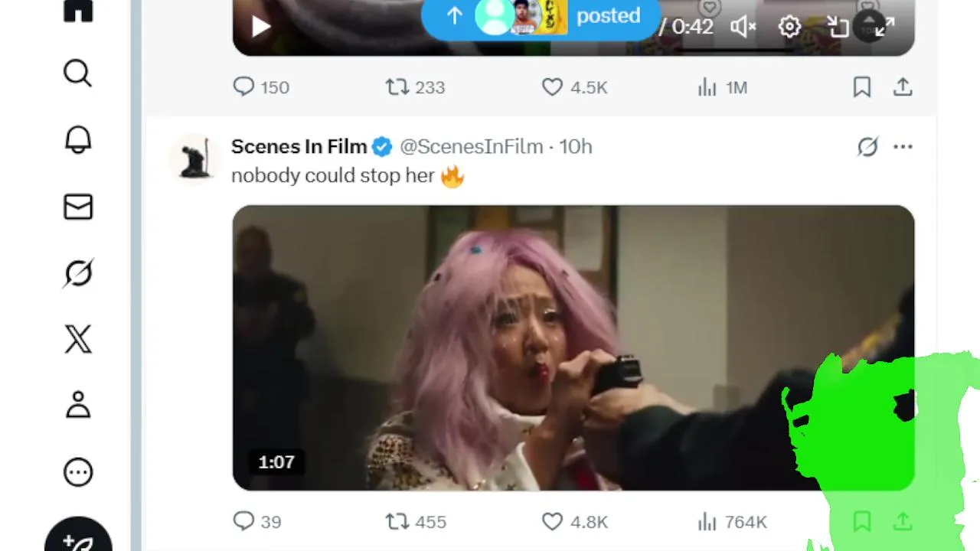Screen dimensions: 980x551
Task: Bookmark the post with 1M views
Action: pos(862,87)
